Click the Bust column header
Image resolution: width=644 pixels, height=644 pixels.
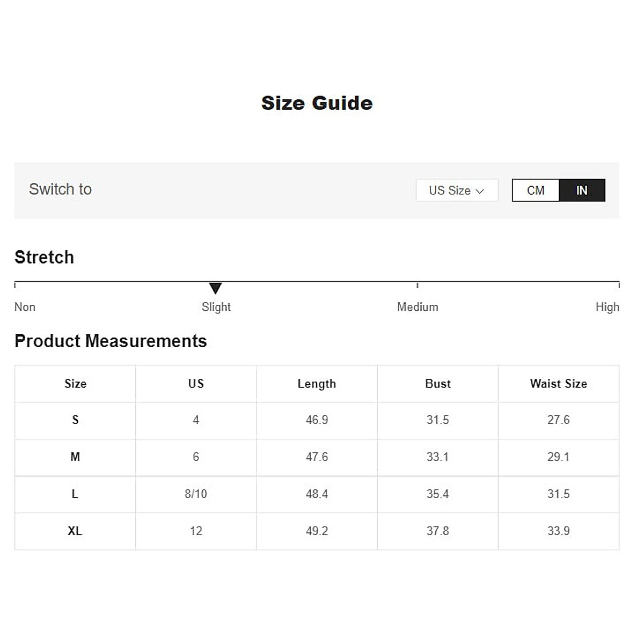438,384
